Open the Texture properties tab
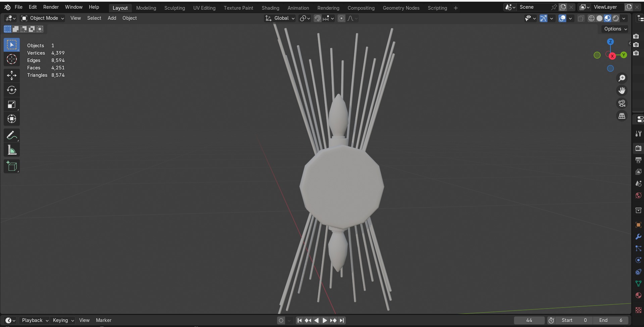The height and width of the screenshot is (327, 644). click(638, 310)
